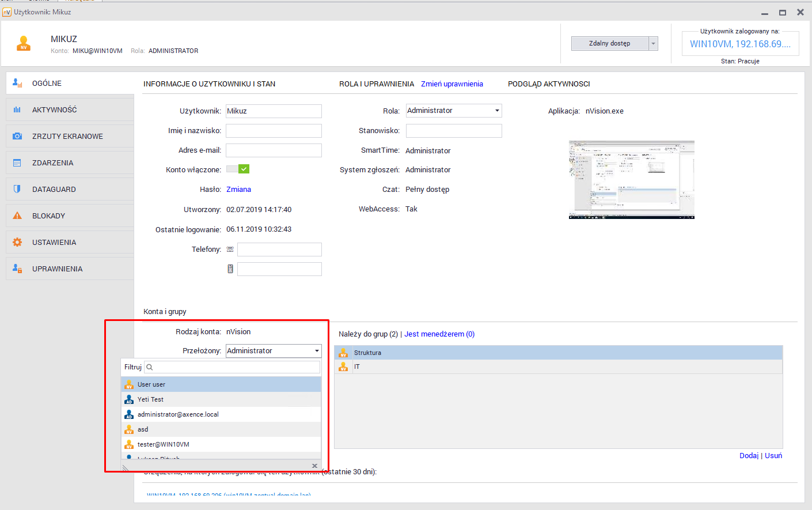812x510 pixels.
Task: Select Yeti Test from supervisor list
Action: 151,399
